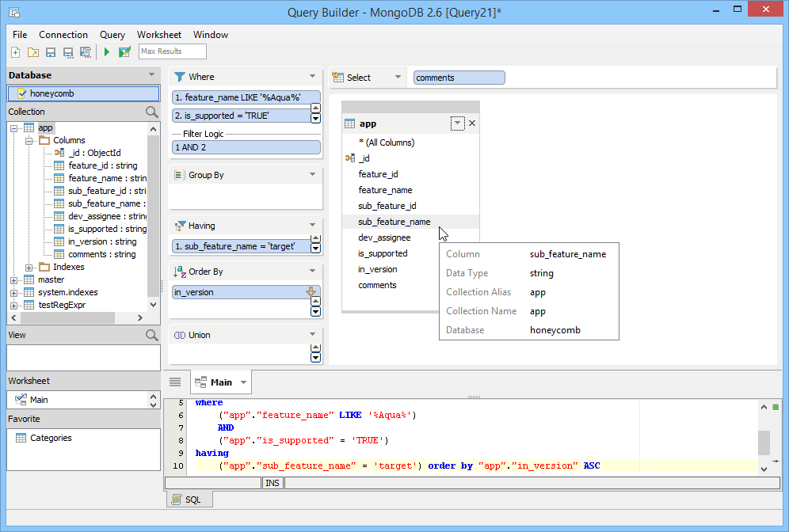Switch to the Main worksheet tab
Image resolution: width=789 pixels, height=532 pixels.
[220, 382]
